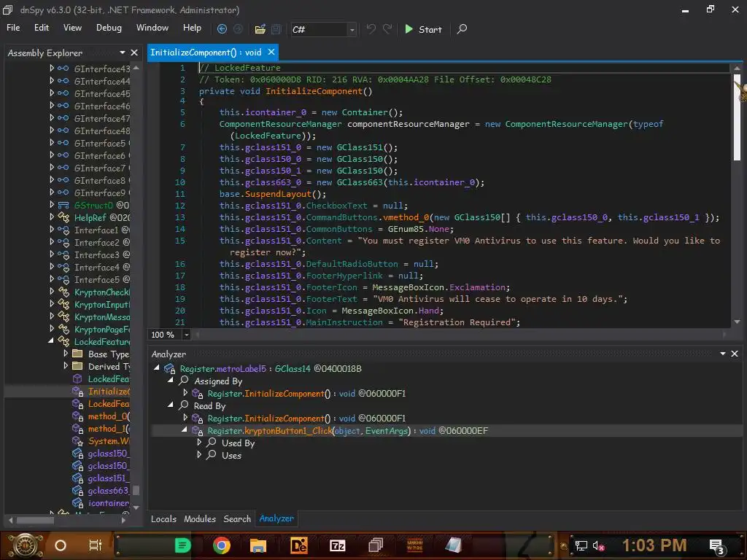Open the 7-Zip taskbar icon
747x560 pixels.
pyautogui.click(x=337, y=545)
